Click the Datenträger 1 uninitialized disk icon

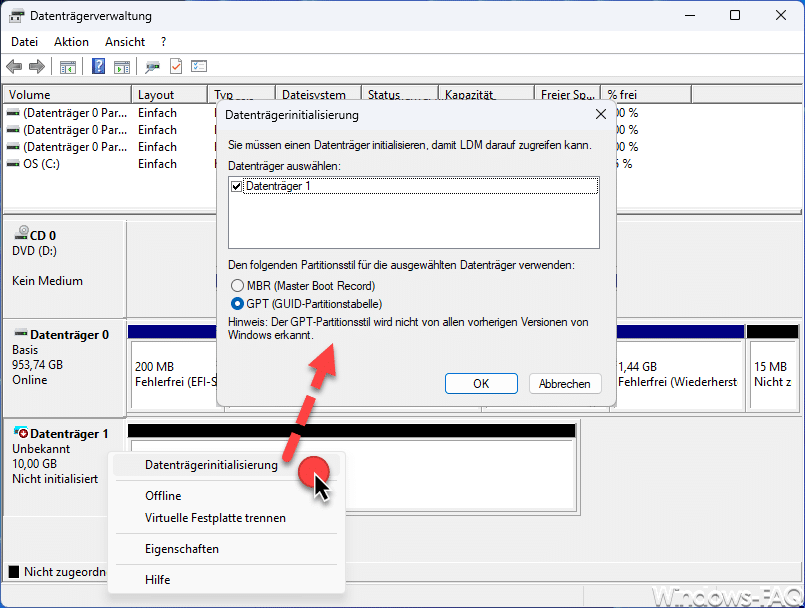coord(21,433)
